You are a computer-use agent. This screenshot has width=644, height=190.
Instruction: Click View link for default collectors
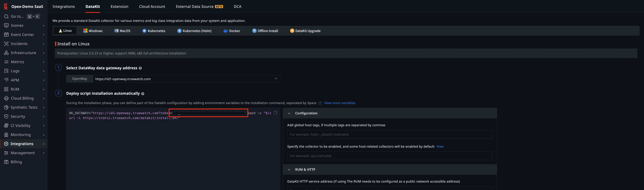[440, 146]
